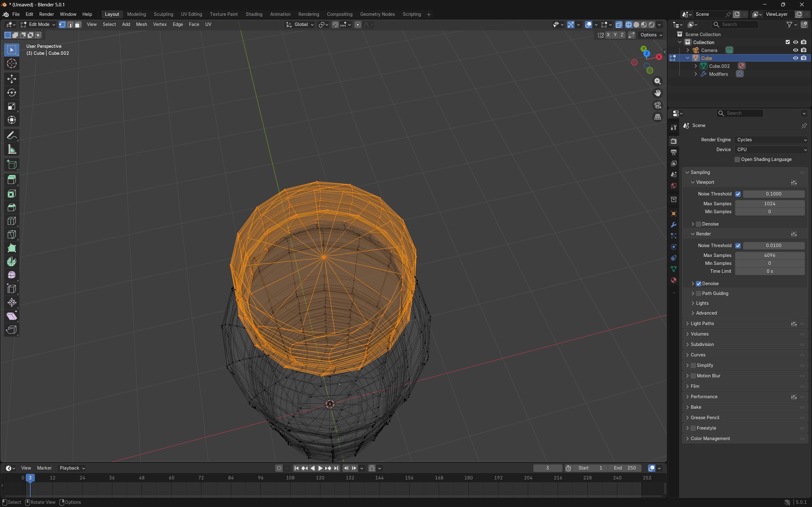Select the Loop Cut tool
Viewport: 812px width, 507px height.
(x=12, y=221)
